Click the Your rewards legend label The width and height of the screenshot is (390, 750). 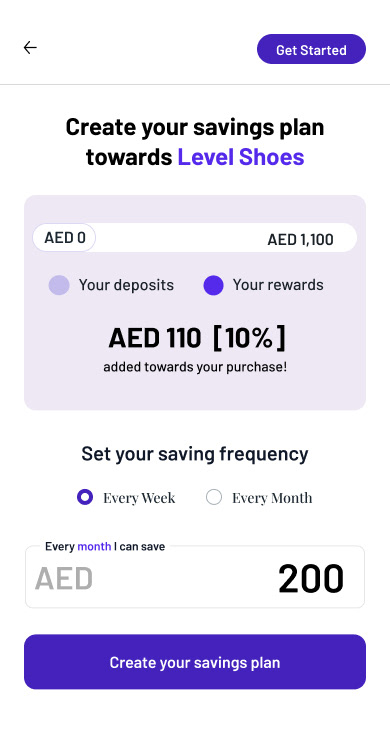pos(278,285)
